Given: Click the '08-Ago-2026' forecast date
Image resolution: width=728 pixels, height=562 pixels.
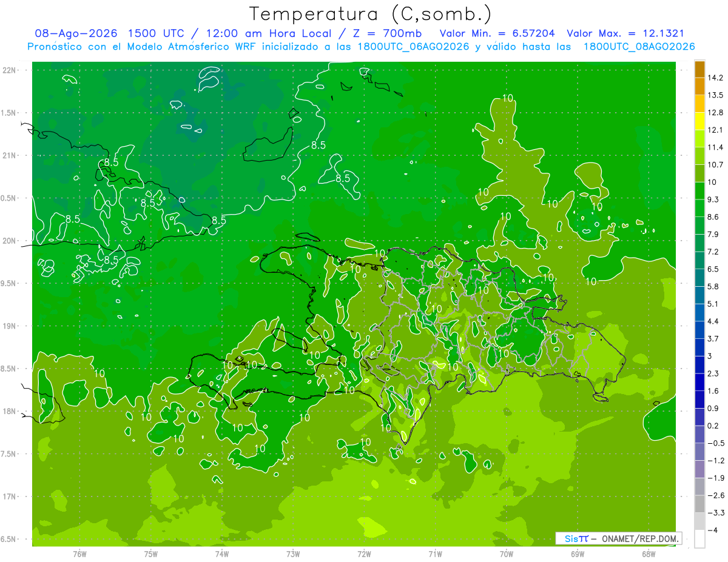Looking at the screenshot, I should [76, 34].
